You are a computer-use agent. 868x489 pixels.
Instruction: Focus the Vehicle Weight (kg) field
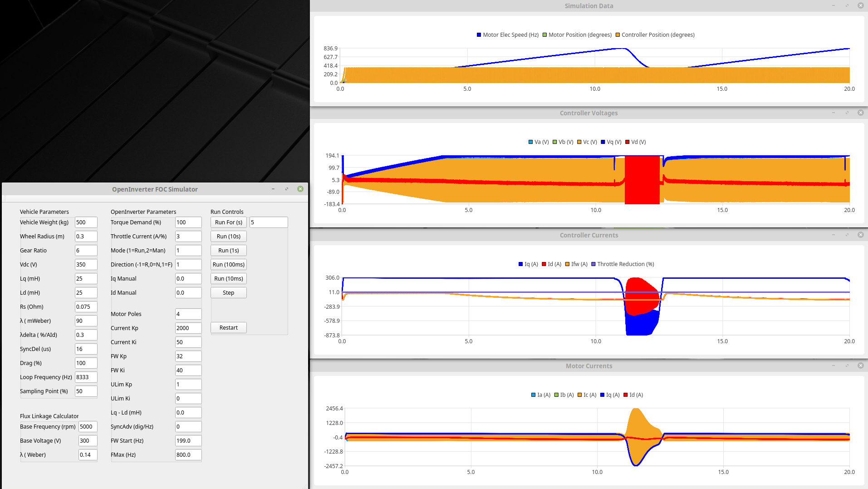(86, 222)
